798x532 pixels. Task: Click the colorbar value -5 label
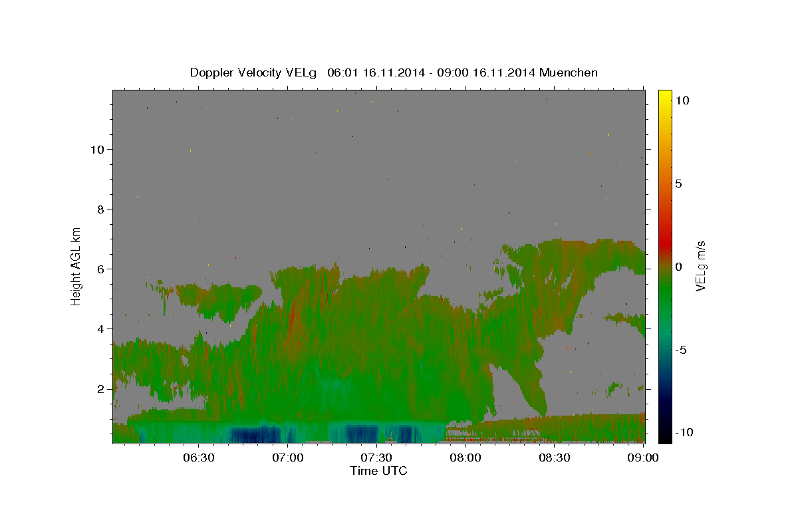pyautogui.click(x=681, y=350)
